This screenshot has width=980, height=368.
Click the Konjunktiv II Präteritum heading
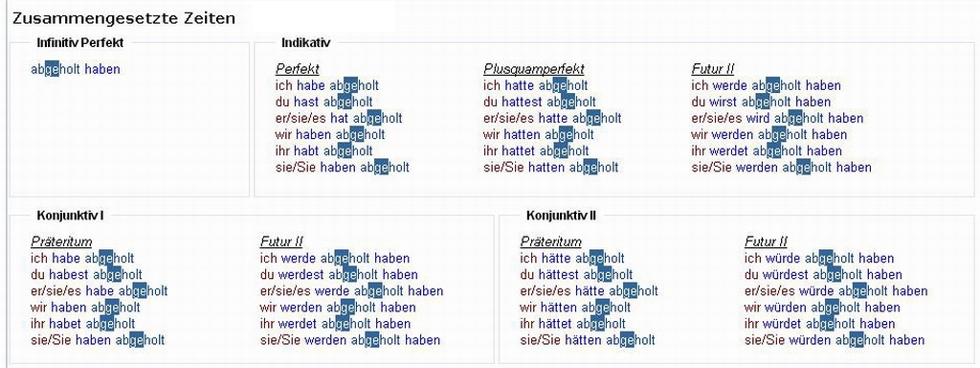[550, 242]
